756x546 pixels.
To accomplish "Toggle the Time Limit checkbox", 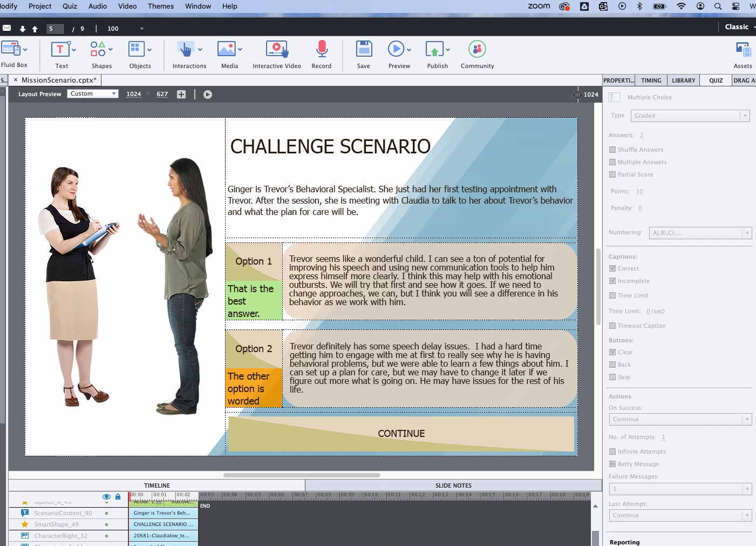I will pyautogui.click(x=612, y=295).
